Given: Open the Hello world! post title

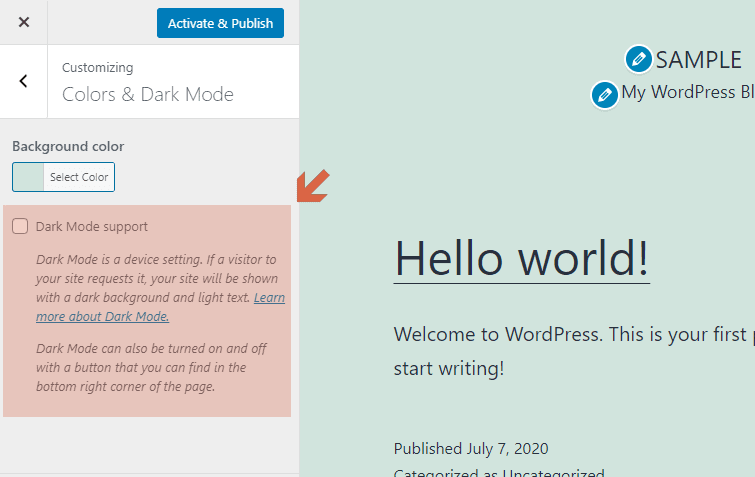Looking at the screenshot, I should coord(521,259).
